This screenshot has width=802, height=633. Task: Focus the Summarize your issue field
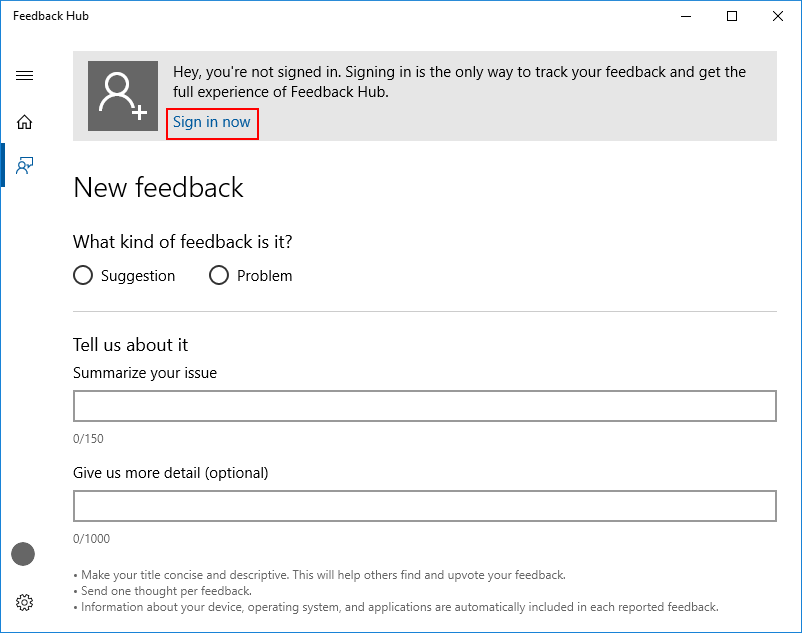(425, 406)
